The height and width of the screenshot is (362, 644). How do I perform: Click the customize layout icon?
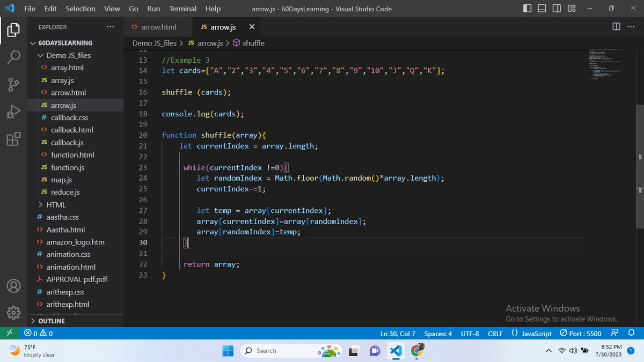[572, 9]
